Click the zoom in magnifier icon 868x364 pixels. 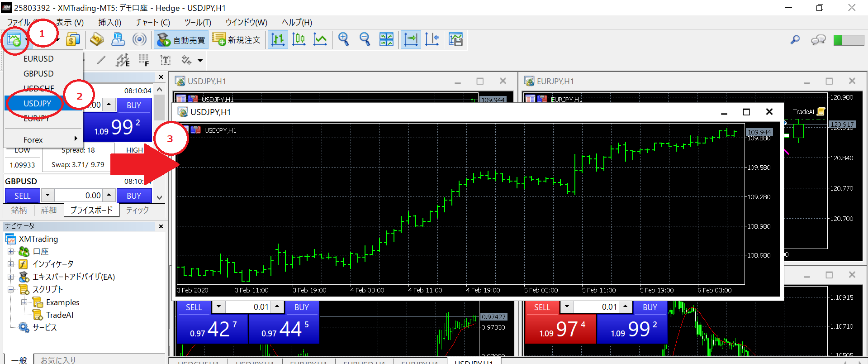click(x=344, y=40)
